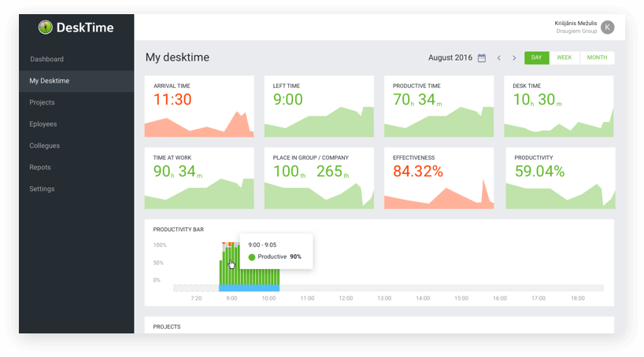Click the 11:30 arrival time value
644x357 pixels.
(x=172, y=99)
